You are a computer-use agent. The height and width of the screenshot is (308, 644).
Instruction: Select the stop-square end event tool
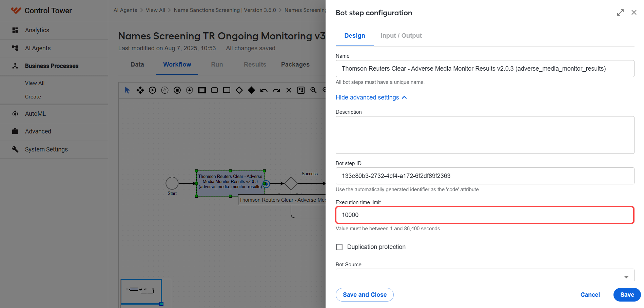[x=177, y=90]
